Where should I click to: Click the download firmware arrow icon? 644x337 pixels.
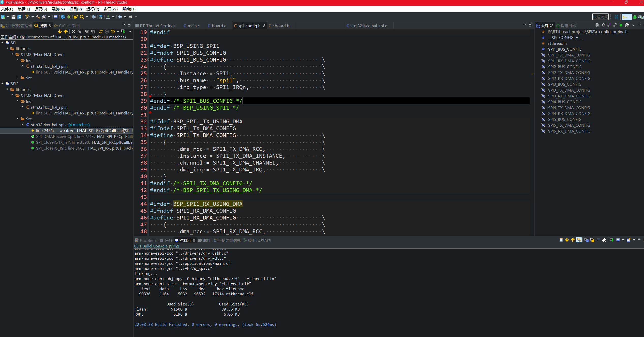108,17
